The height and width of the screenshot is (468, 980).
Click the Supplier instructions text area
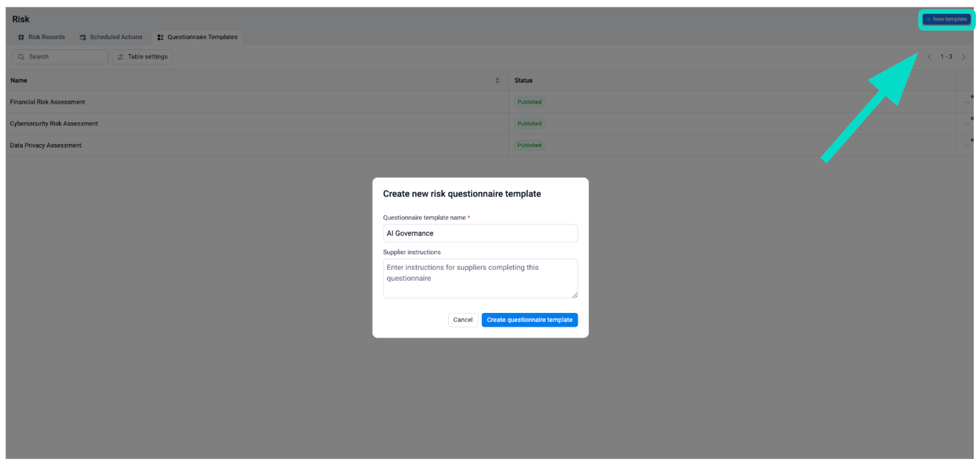coord(480,278)
